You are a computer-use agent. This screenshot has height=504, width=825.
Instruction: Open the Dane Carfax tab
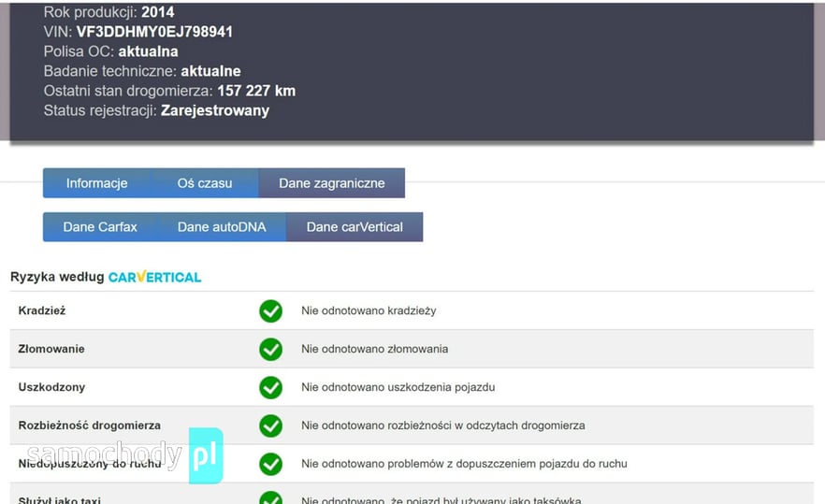tap(100, 226)
